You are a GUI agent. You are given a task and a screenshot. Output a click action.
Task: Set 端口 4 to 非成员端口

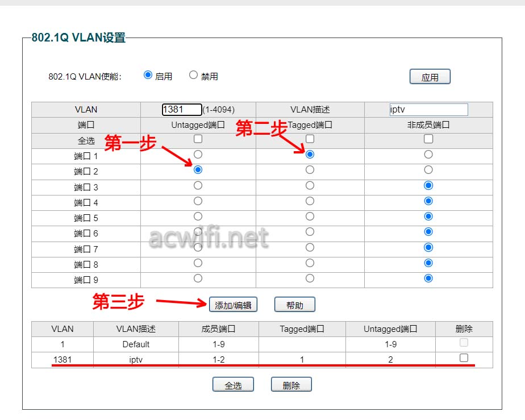428,201
